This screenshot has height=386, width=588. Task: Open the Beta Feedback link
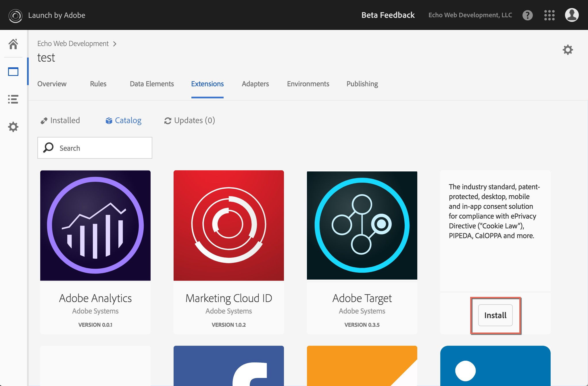[388, 15]
